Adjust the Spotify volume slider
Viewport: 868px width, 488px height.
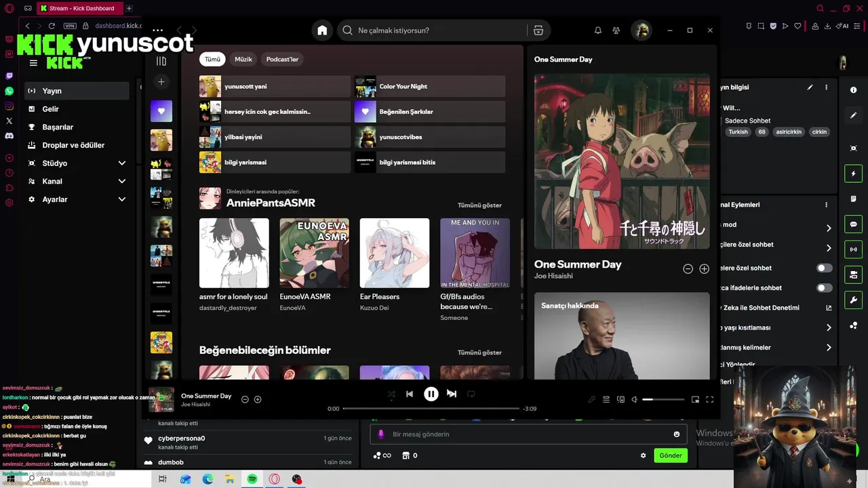coord(664,400)
